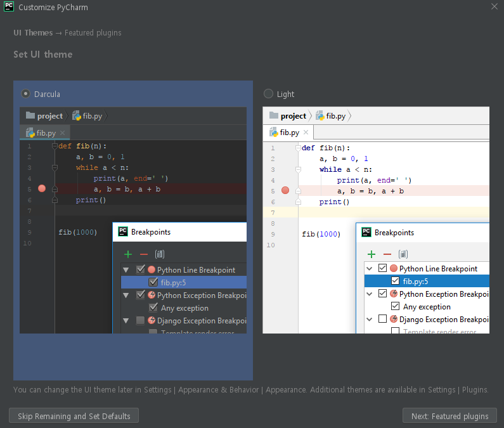Click fib(1000) code line in Darcula preview

(x=77, y=232)
